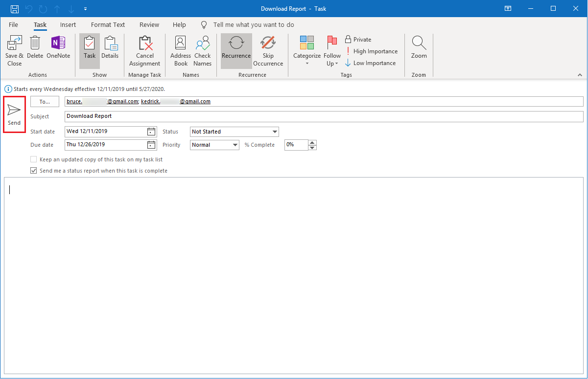This screenshot has height=379, width=588.
Task: Click the % Complete field
Action: click(297, 145)
